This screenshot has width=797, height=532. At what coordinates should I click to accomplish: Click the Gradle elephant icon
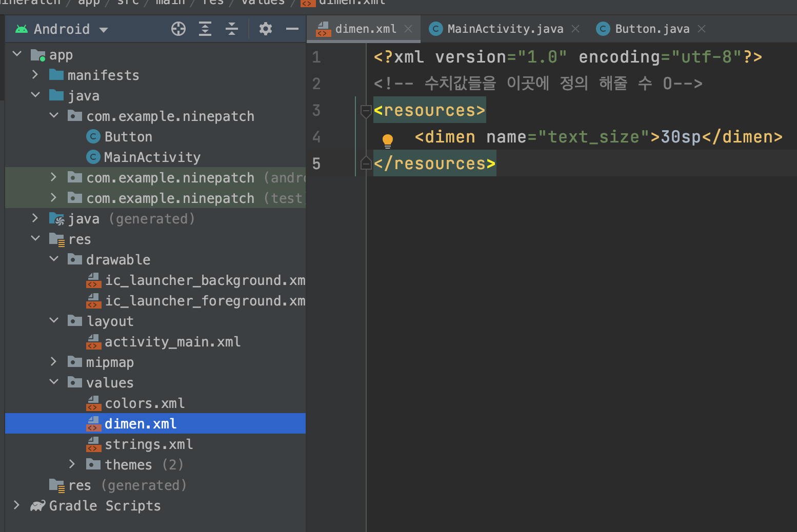point(38,506)
